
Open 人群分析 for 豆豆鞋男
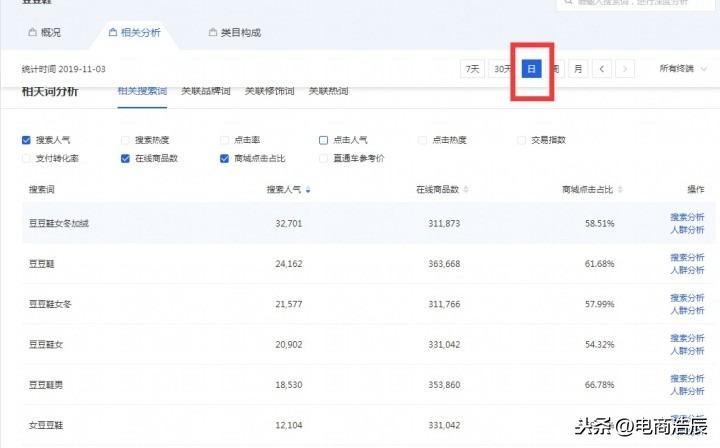click(687, 391)
